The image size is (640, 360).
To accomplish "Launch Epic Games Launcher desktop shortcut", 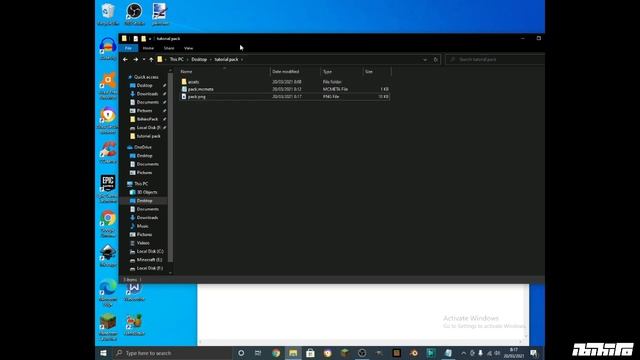I will tap(108, 189).
